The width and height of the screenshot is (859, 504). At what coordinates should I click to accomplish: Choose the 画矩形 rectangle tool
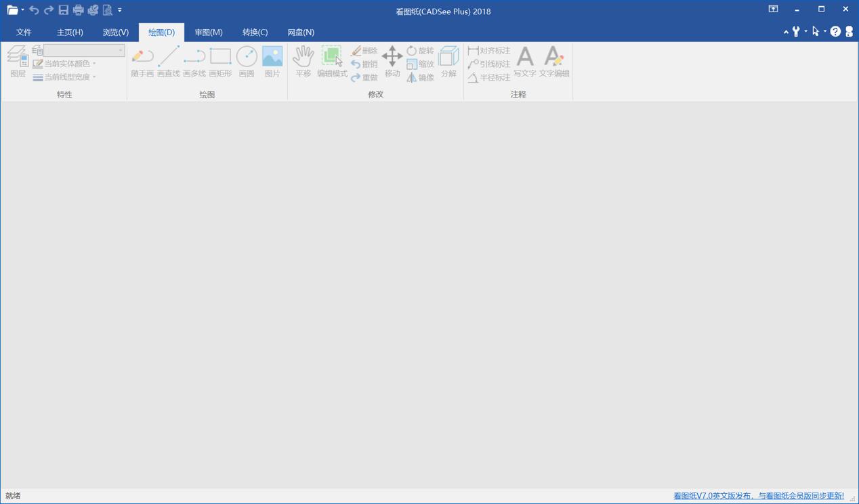[220, 62]
